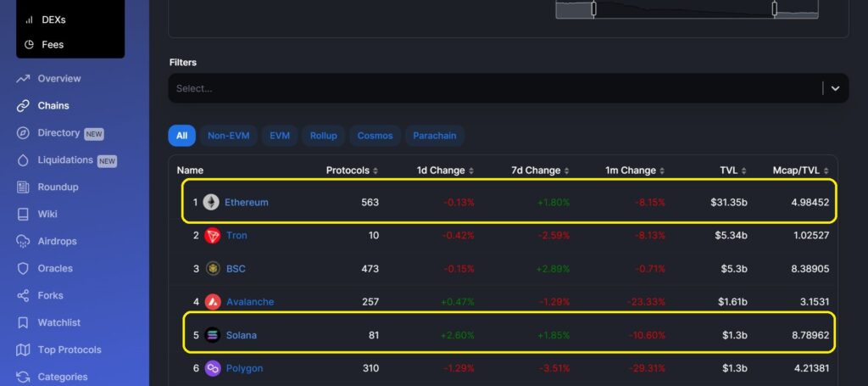The image size is (868, 386).
Task: Toggle the Rollup category filter
Action: click(x=323, y=136)
